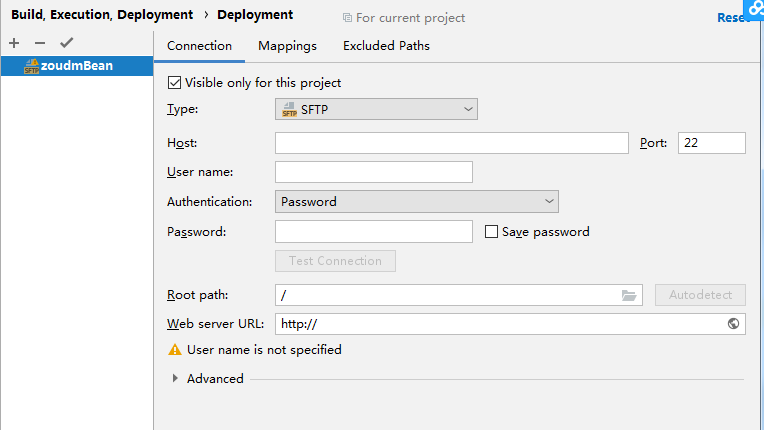Screen dimensions: 764x430
Task: Open the Authentication Password dropdown
Action: pyautogui.click(x=416, y=202)
